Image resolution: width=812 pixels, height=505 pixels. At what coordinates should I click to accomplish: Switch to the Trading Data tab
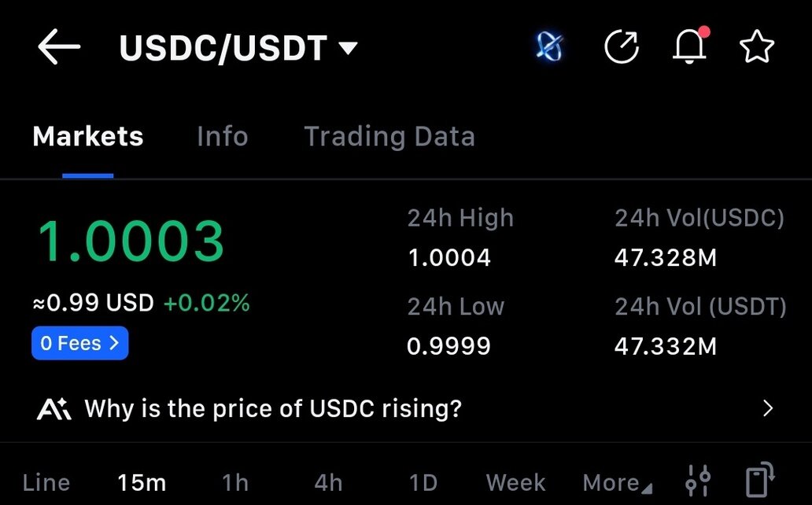(x=389, y=136)
